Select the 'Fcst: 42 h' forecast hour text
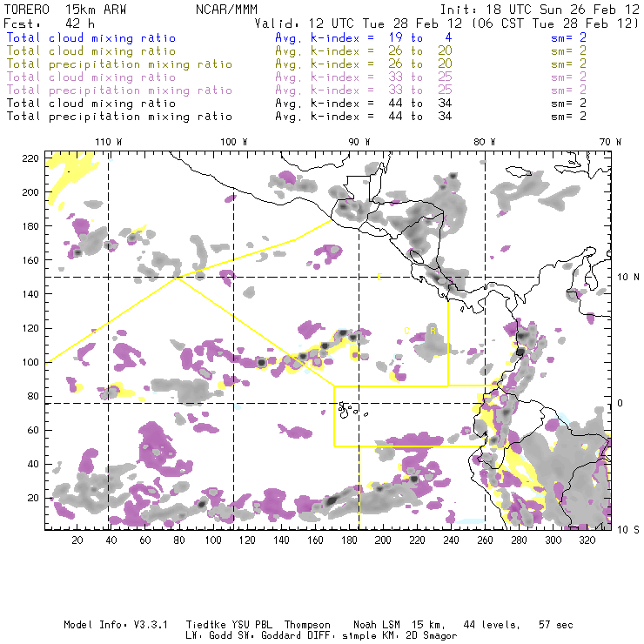 pos(49,23)
